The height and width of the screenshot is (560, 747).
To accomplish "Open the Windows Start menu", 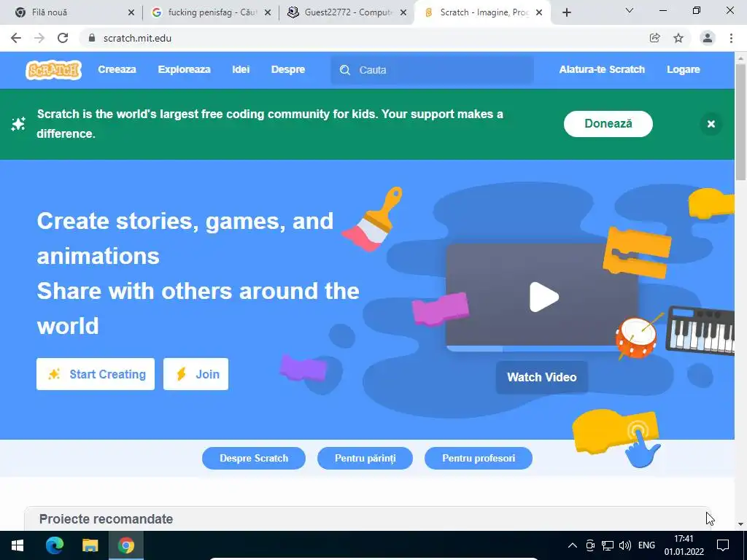I will tap(18, 545).
